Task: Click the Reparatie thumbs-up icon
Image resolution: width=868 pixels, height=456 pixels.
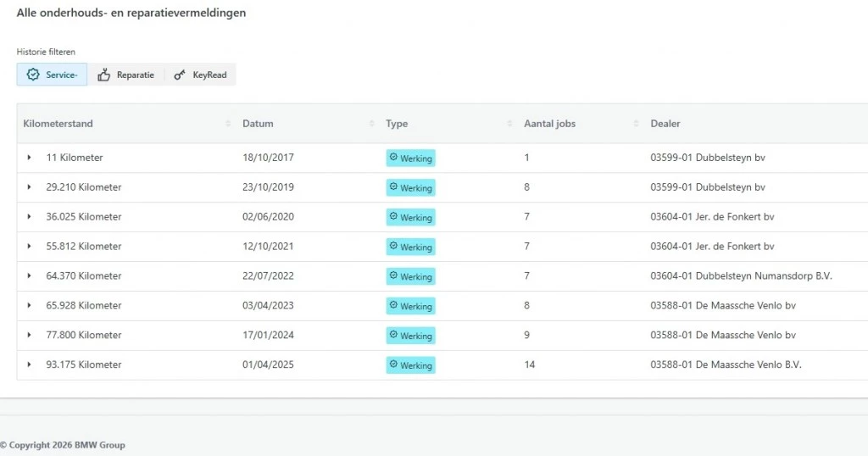Action: (104, 75)
